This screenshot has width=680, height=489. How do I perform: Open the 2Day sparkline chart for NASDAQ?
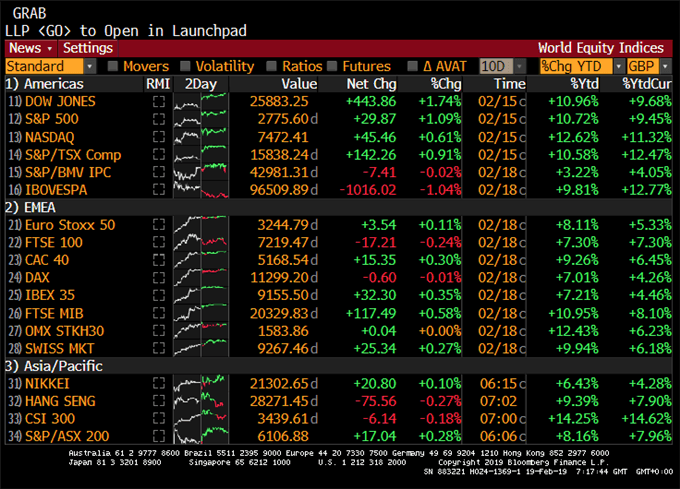[200, 137]
